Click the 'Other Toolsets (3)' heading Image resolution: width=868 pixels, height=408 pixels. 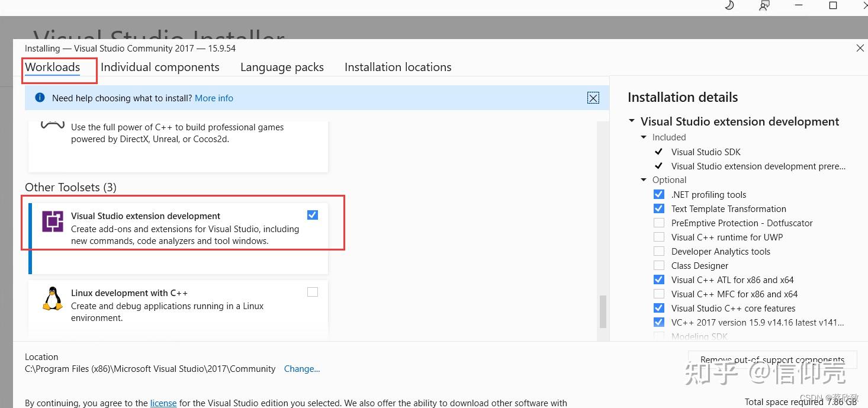(70, 187)
